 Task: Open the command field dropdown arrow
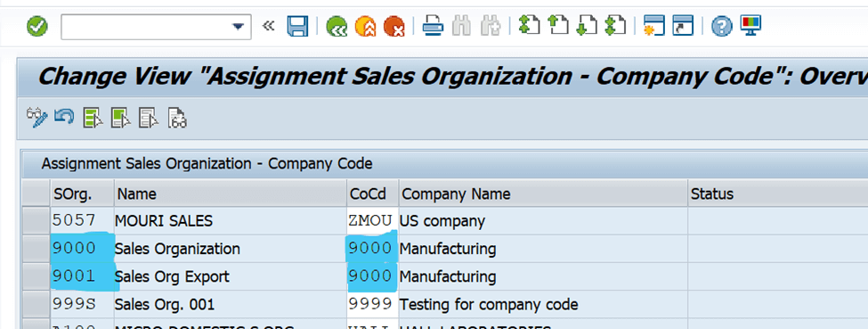(238, 27)
